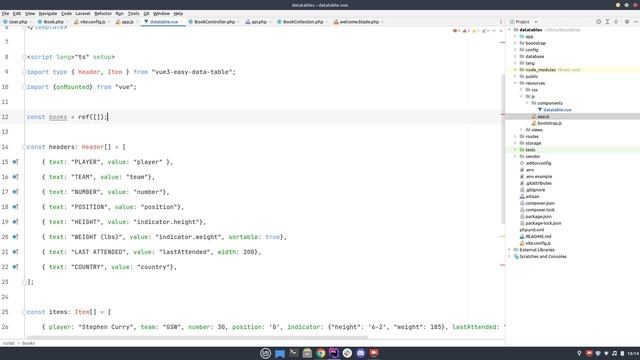Image resolution: width=640 pixels, height=360 pixels.
Task: Expand the routes folder
Action: [x=516, y=136]
